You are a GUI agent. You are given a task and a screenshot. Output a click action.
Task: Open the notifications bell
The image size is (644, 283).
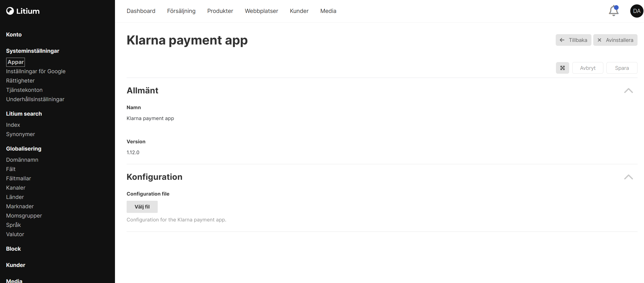click(613, 11)
